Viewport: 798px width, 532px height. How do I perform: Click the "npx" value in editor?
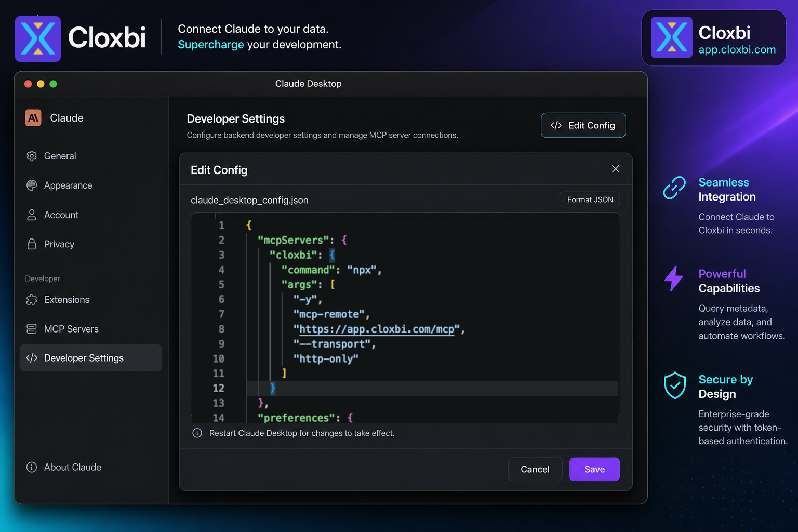[362, 270]
